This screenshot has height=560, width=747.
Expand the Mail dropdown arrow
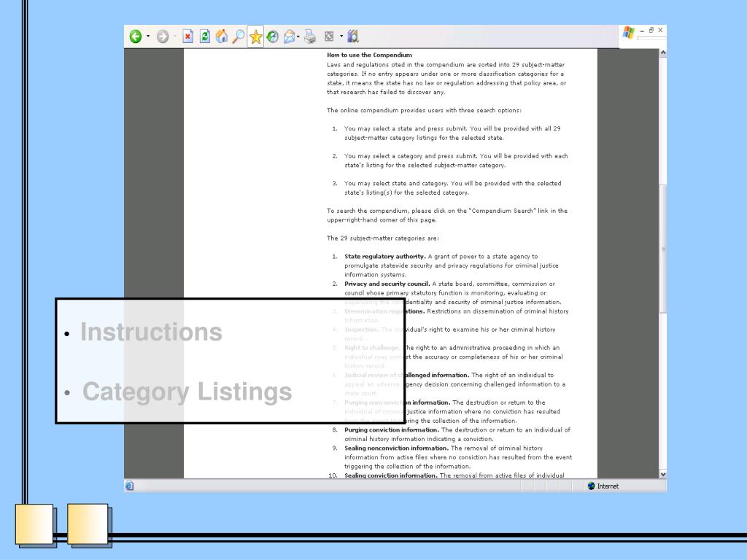298,36
